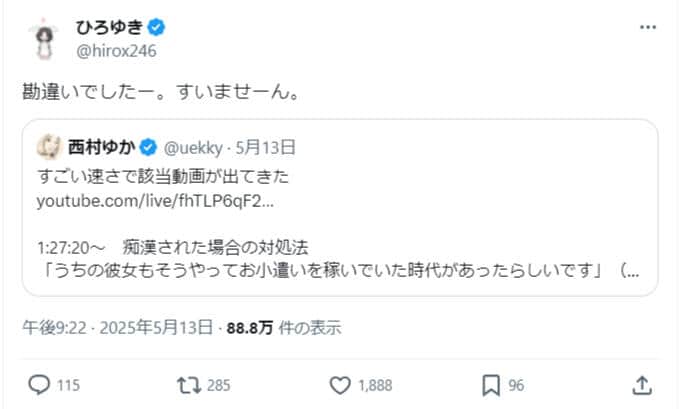This screenshot has width=679, height=409.
Task: Open the @hirox246 handle link
Action: (116, 50)
